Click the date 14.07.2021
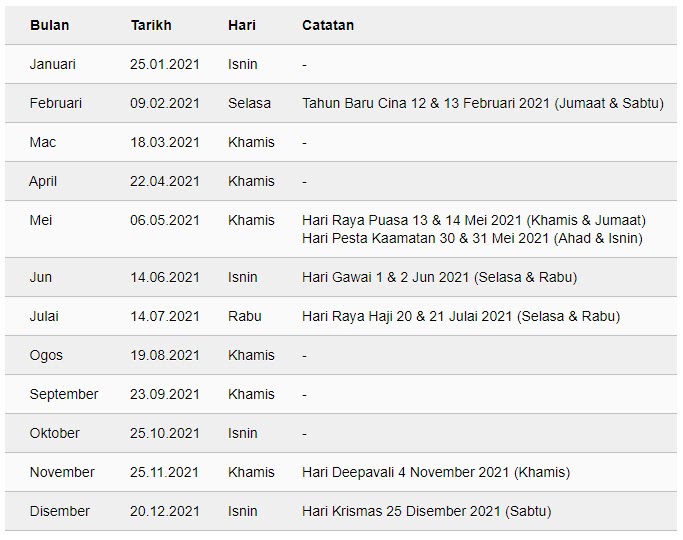This screenshot has height=540, width=683. [165, 316]
